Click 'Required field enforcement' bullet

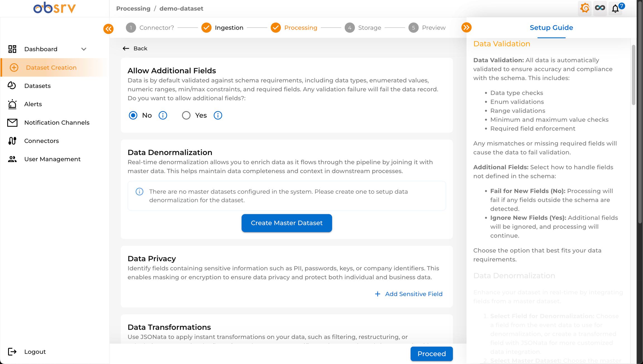pos(533,129)
